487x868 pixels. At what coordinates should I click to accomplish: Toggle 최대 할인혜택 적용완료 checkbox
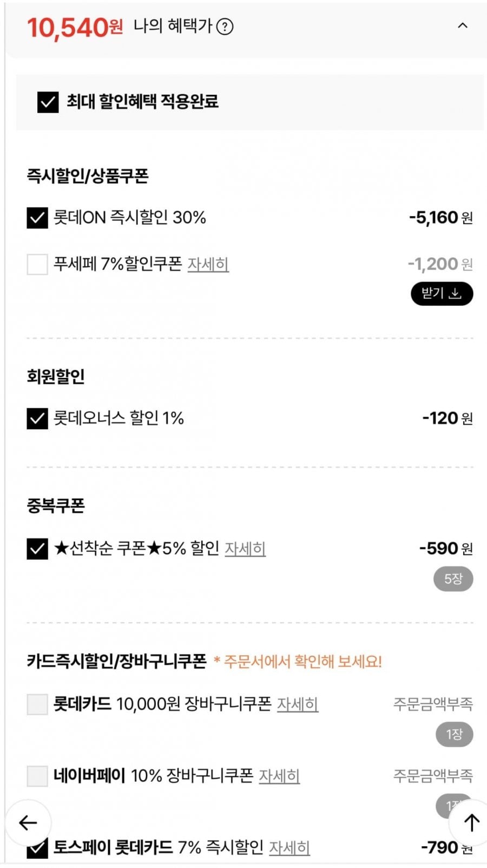(48, 102)
